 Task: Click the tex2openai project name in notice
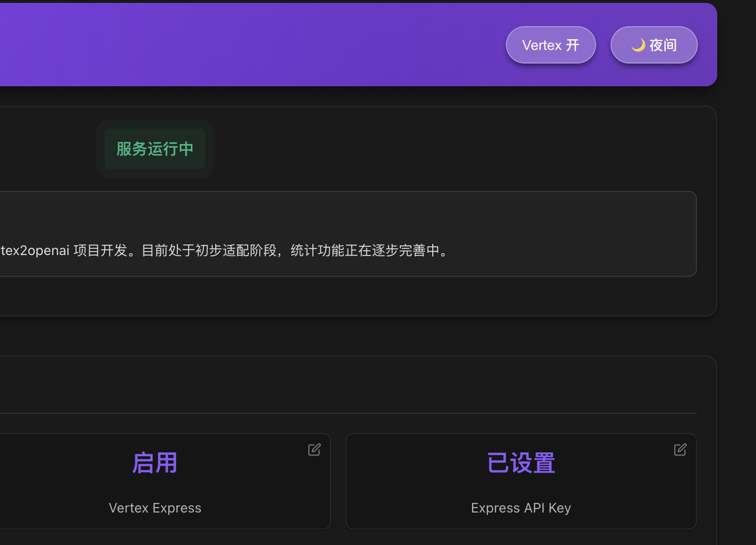[x=35, y=251]
